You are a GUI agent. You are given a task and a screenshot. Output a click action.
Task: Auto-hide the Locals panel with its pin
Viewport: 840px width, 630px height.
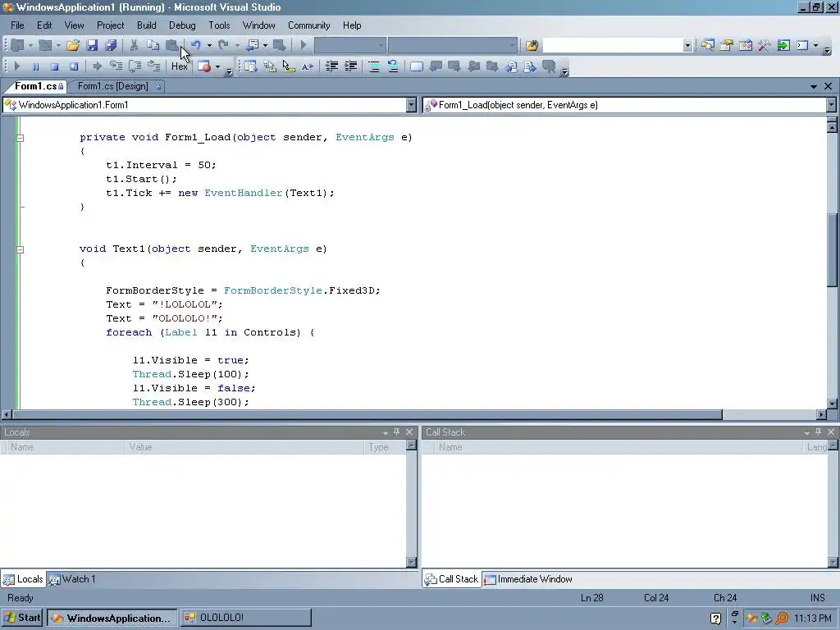tap(397, 431)
